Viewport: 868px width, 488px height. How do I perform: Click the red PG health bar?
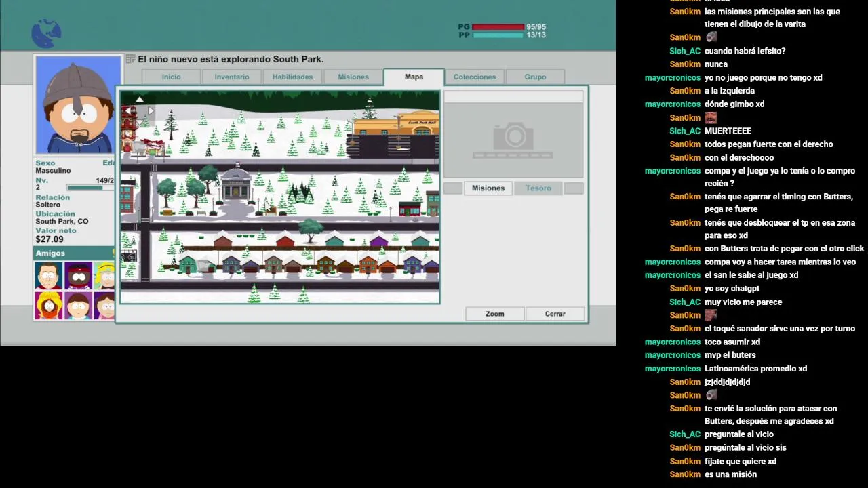tap(498, 27)
